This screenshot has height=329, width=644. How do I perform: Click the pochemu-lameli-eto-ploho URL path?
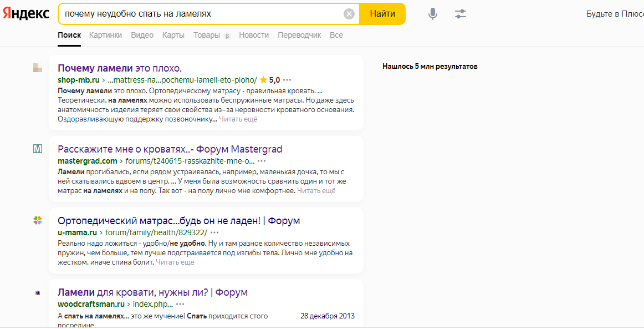tap(182, 80)
